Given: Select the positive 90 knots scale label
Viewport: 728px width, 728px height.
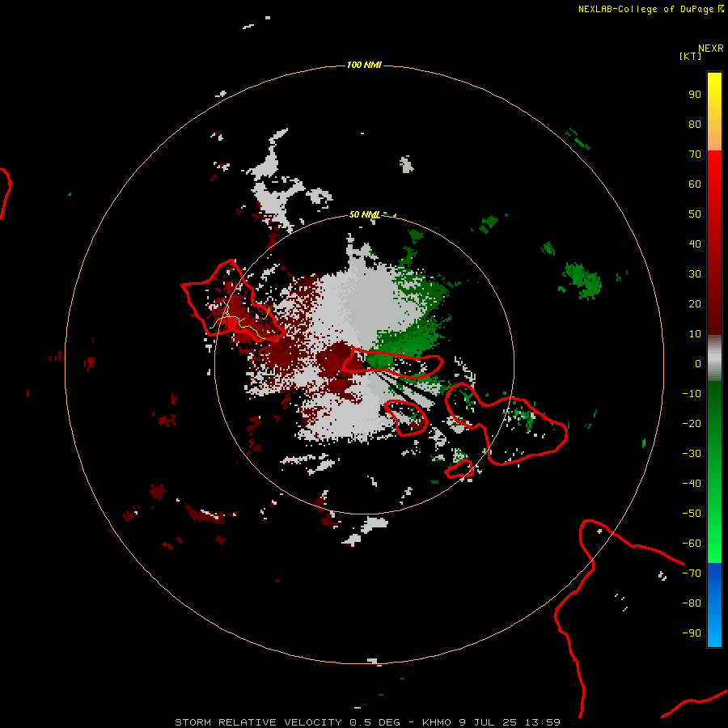Looking at the screenshot, I should [695, 95].
